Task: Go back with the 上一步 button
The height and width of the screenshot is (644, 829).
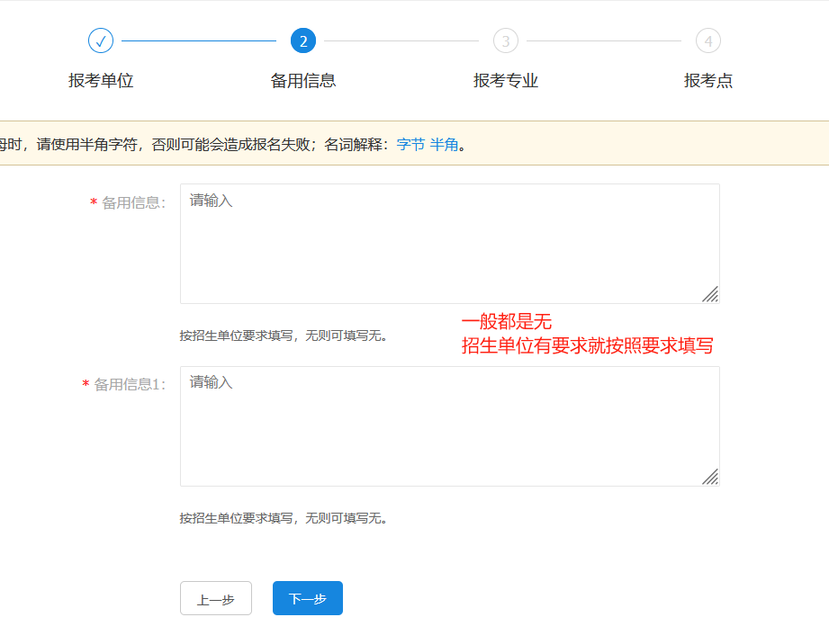Action: coord(216,599)
